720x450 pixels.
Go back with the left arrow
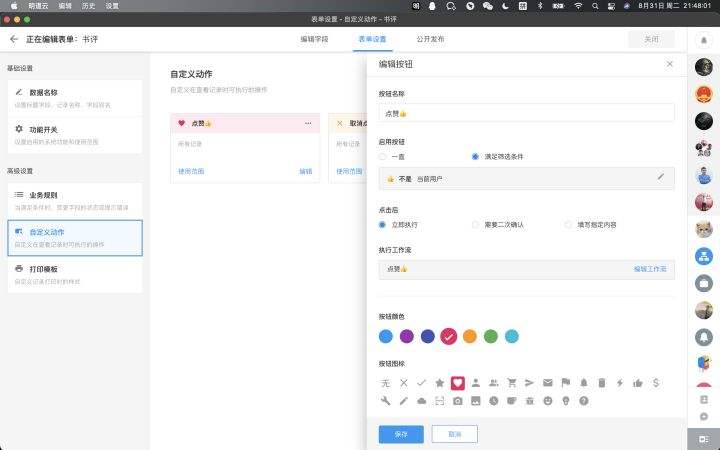[x=14, y=39]
